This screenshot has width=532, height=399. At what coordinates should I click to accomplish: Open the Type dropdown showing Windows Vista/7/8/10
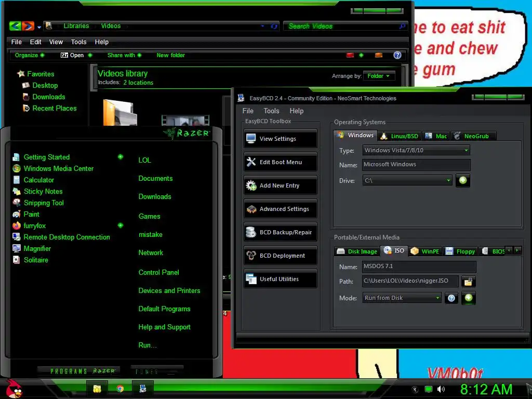click(x=416, y=150)
